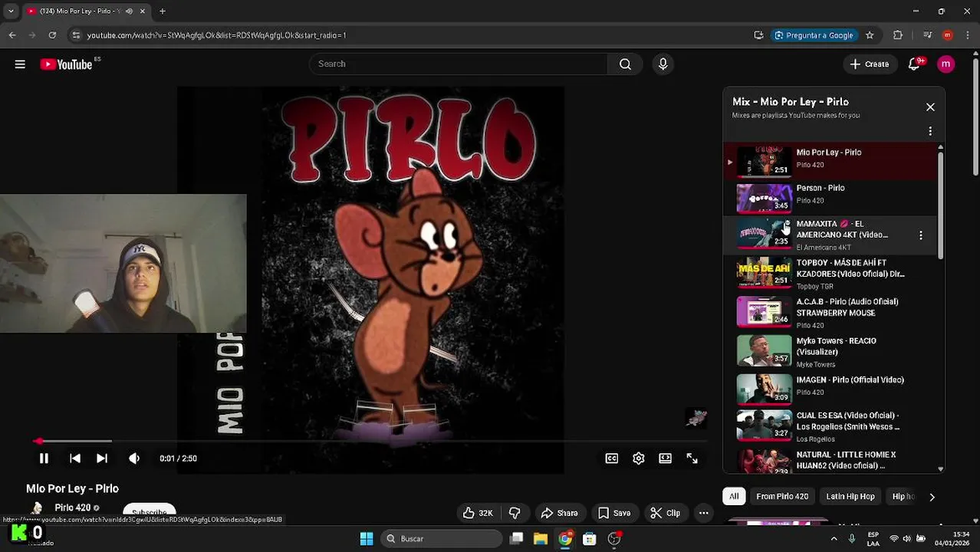Open Task View on the taskbar
This screenshot has width=980, height=552.
[517, 539]
